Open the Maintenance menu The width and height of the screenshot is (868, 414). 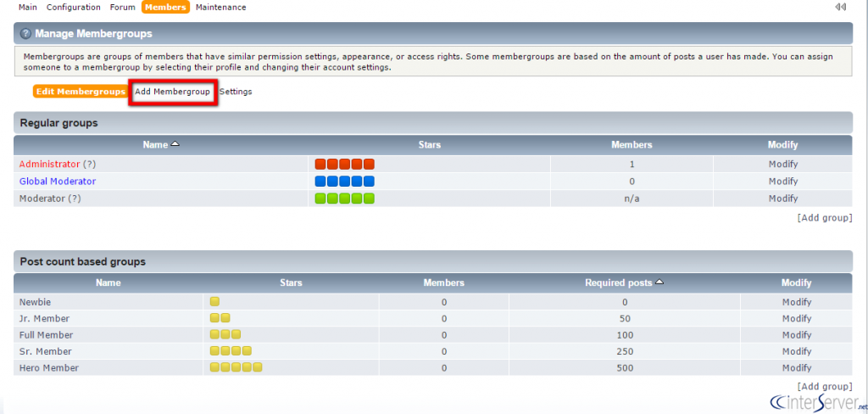click(221, 7)
